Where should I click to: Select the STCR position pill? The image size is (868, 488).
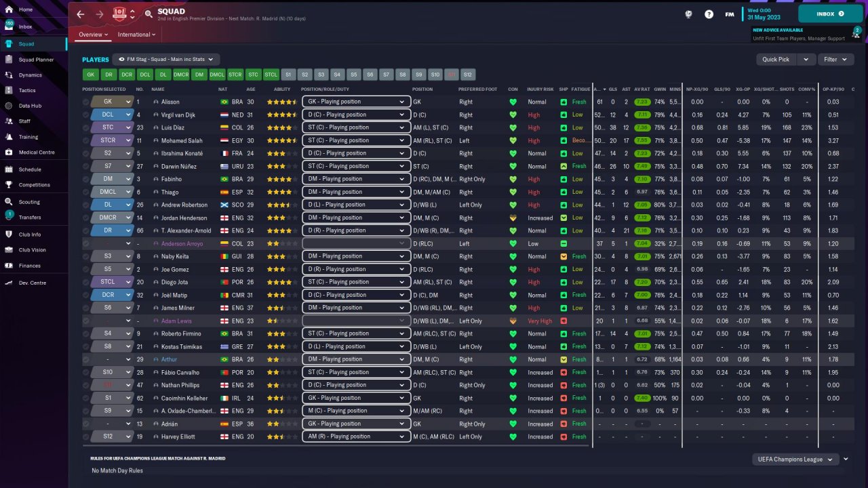coord(235,75)
